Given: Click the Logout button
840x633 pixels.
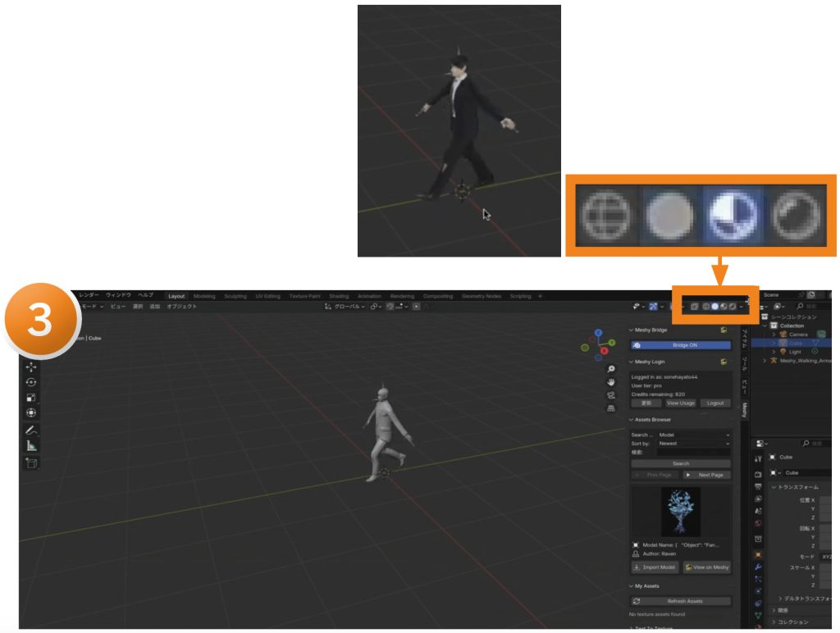Looking at the screenshot, I should point(715,403).
